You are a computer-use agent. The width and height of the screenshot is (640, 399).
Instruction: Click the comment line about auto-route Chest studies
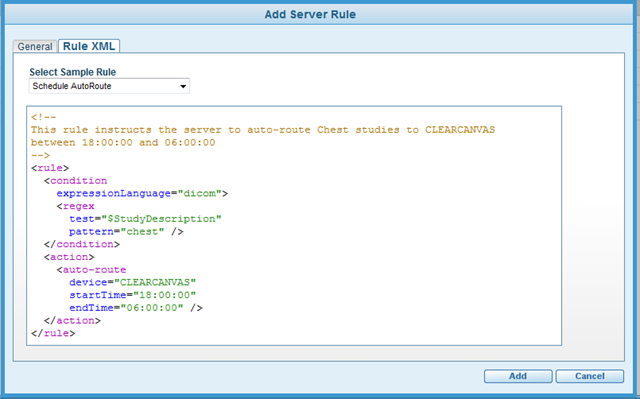coord(263,130)
